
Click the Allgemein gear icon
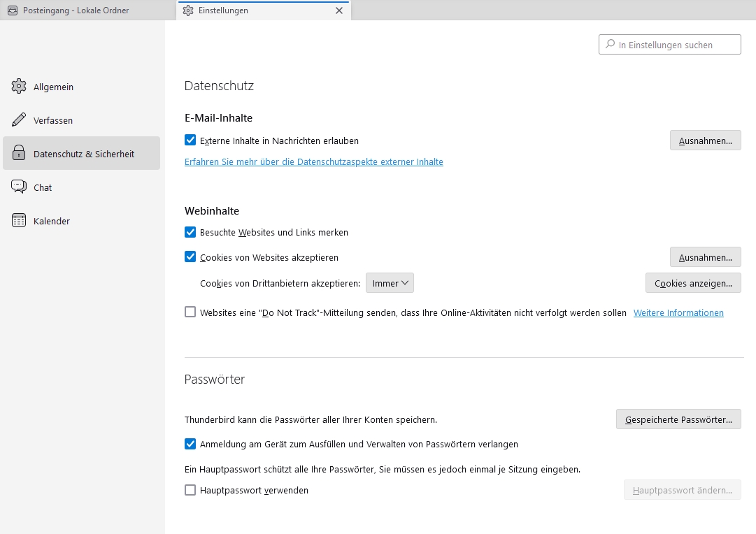click(x=19, y=87)
